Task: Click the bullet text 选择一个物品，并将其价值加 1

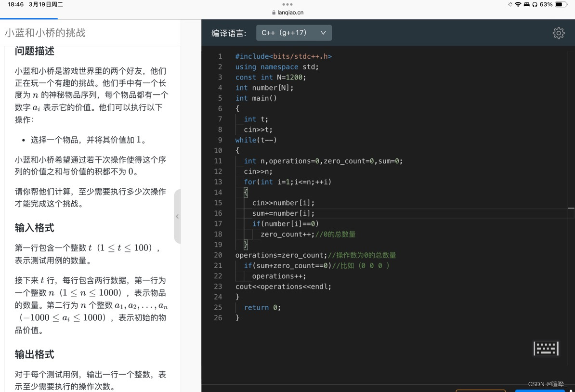Action: tap(88, 140)
